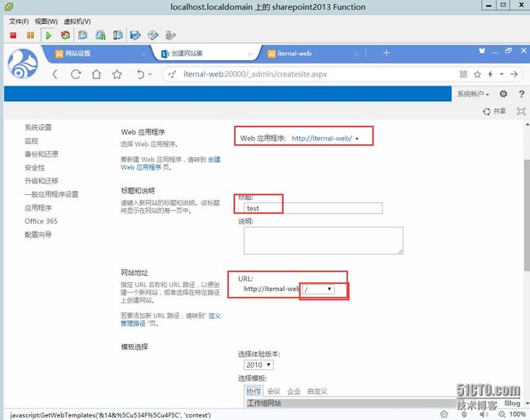Select the 自定义 template tab

(x=317, y=391)
